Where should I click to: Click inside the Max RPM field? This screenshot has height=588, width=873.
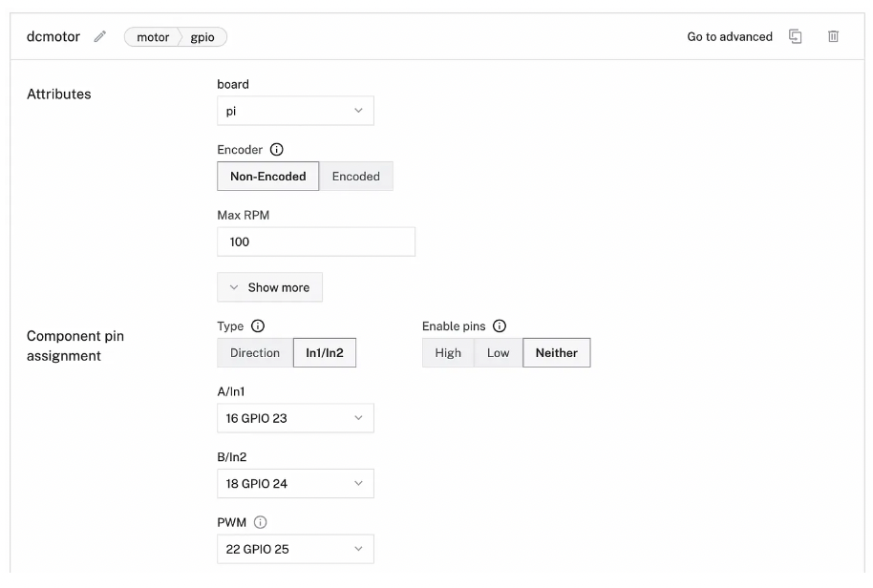pos(315,241)
